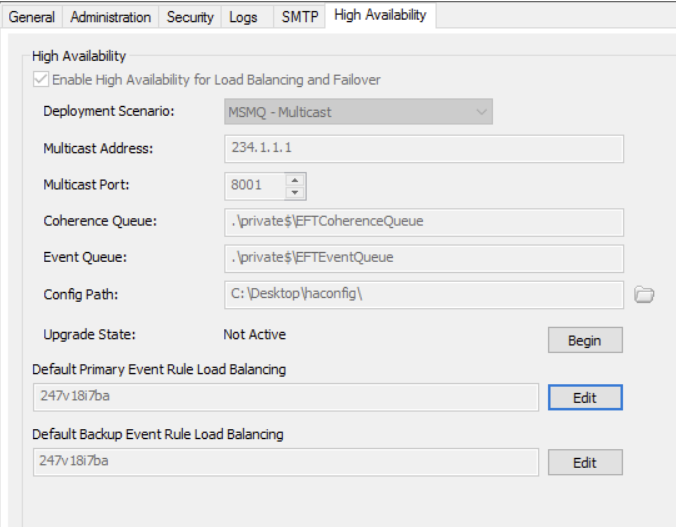This screenshot has height=527, width=676.
Task: Click into the Event Queue field
Action: pos(424,258)
